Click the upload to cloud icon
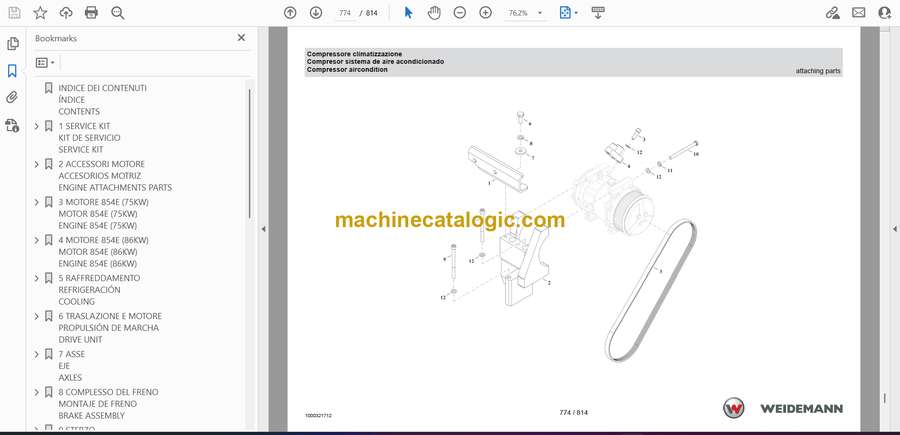Viewport: 900px width, 435px height. coord(66,13)
